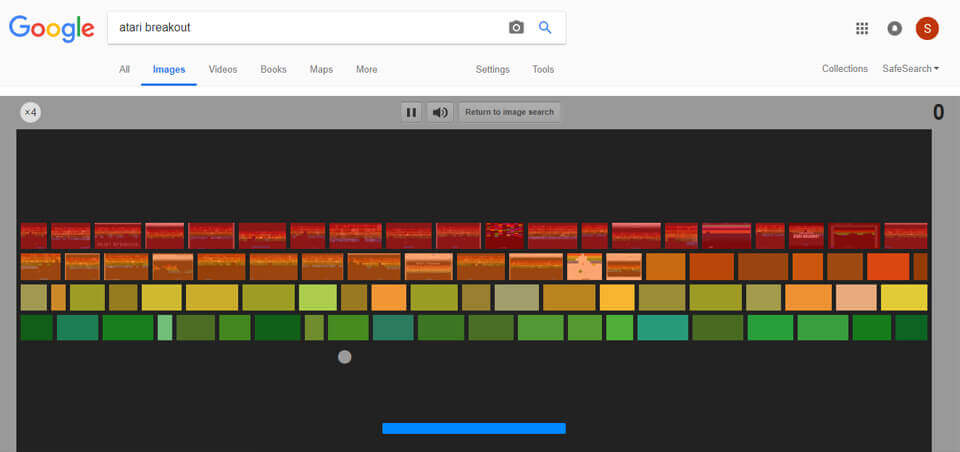The height and width of the screenshot is (452, 960).
Task: Switch to the Videos tab
Action: pyautogui.click(x=223, y=69)
